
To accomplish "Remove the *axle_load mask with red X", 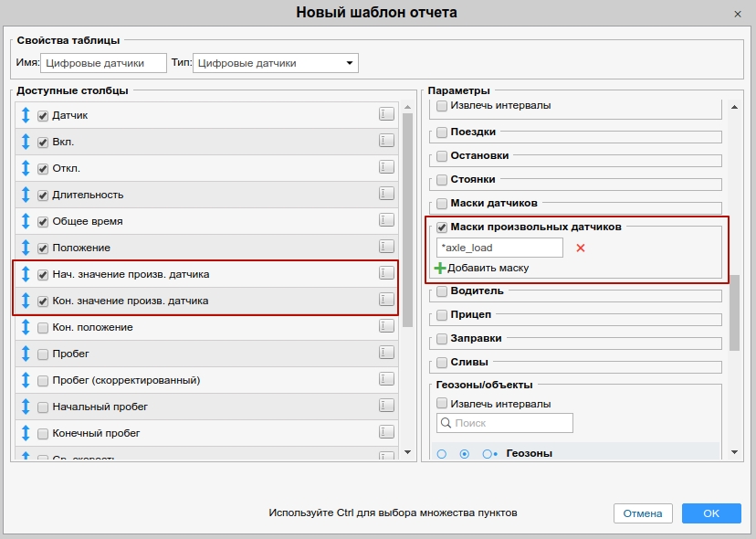I will click(x=580, y=248).
